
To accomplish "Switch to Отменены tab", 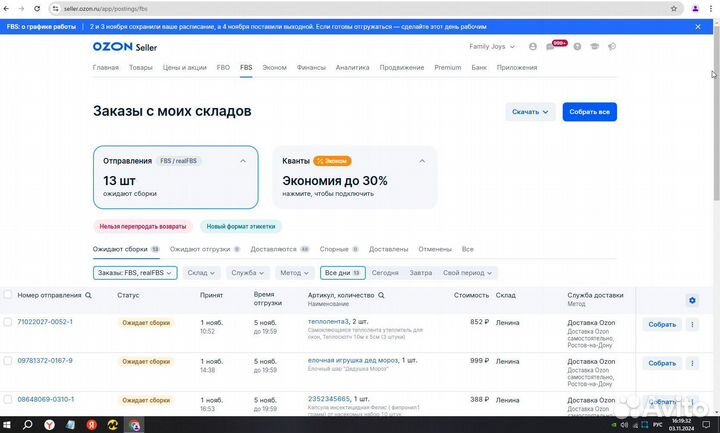I will pyautogui.click(x=435, y=249).
